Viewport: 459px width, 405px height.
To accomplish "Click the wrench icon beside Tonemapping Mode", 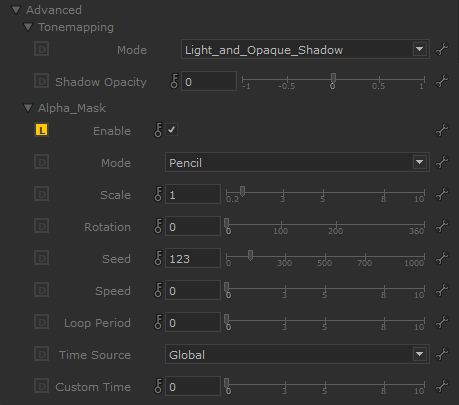I will [x=442, y=49].
